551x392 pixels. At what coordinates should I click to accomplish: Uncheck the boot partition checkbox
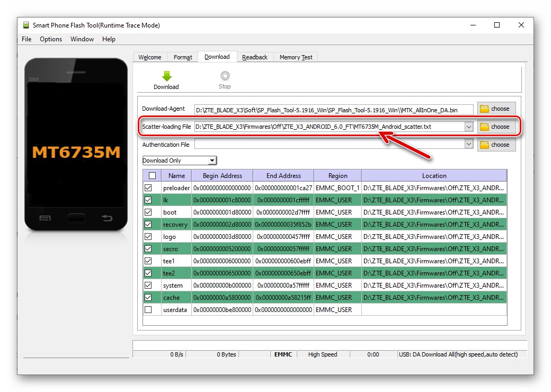pos(148,212)
